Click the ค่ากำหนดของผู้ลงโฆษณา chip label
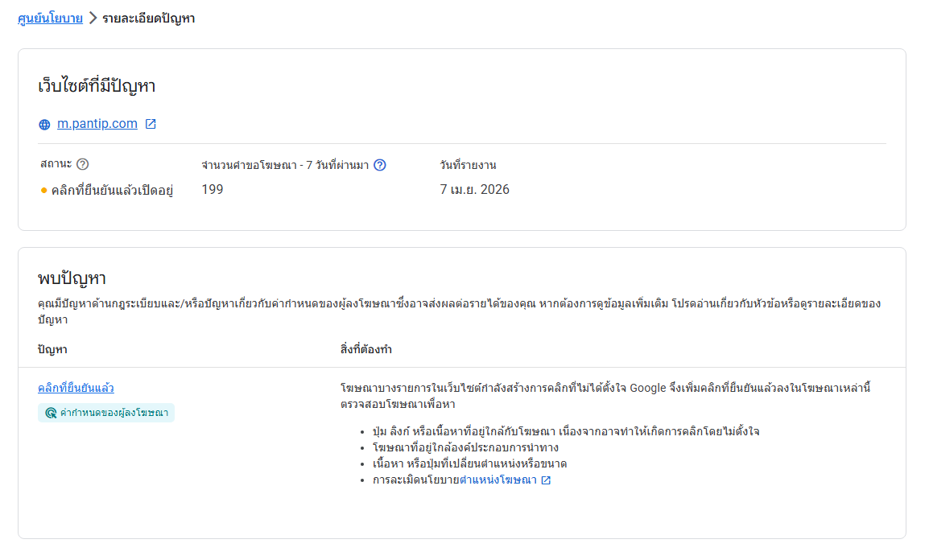The image size is (929, 560). point(114,413)
